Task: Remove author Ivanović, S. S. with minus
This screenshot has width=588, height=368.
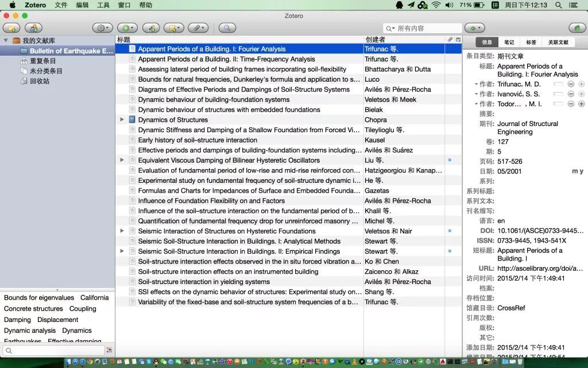Action: pyautogui.click(x=571, y=94)
